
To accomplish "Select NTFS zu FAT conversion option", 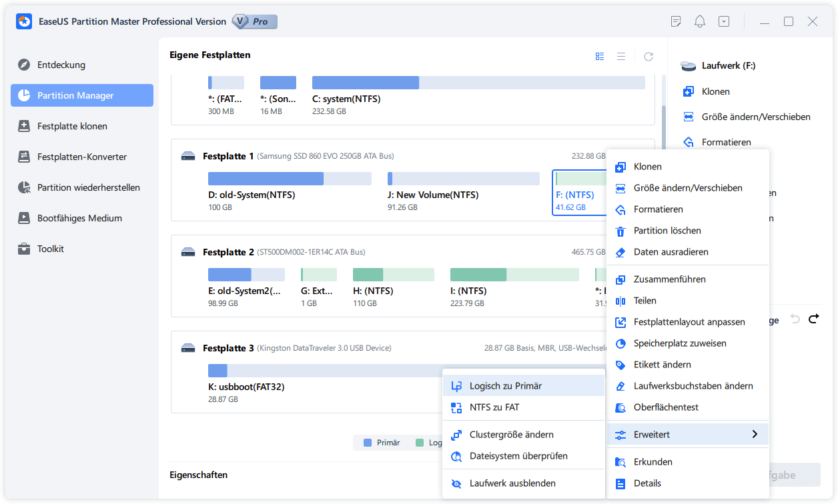I will pyautogui.click(x=524, y=407).
